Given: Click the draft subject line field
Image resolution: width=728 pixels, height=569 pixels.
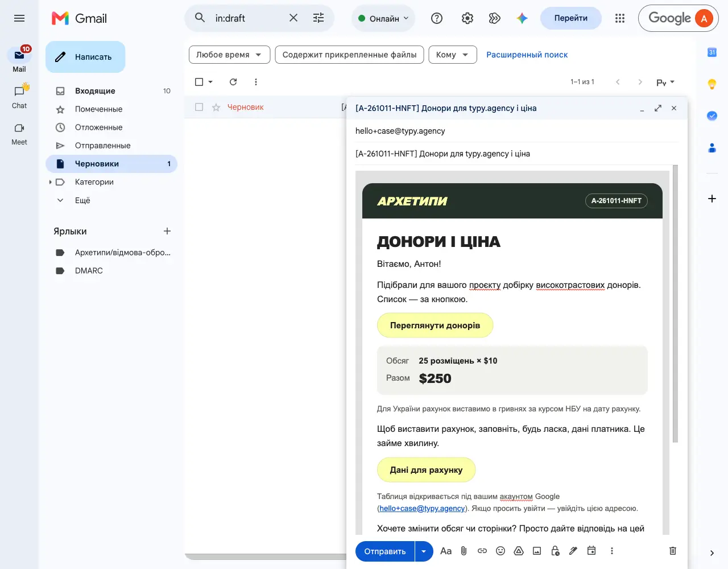Looking at the screenshot, I should click(x=516, y=154).
